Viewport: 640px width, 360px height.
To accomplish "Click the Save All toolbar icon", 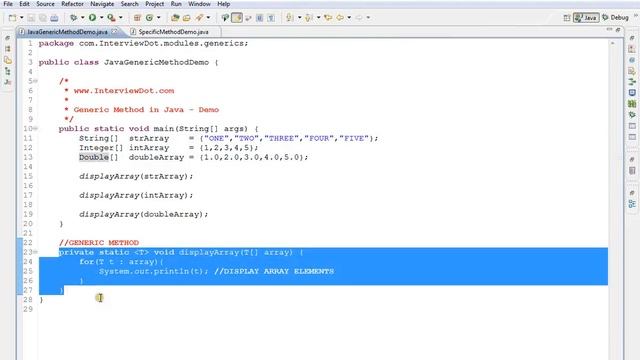I will click(42, 18).
